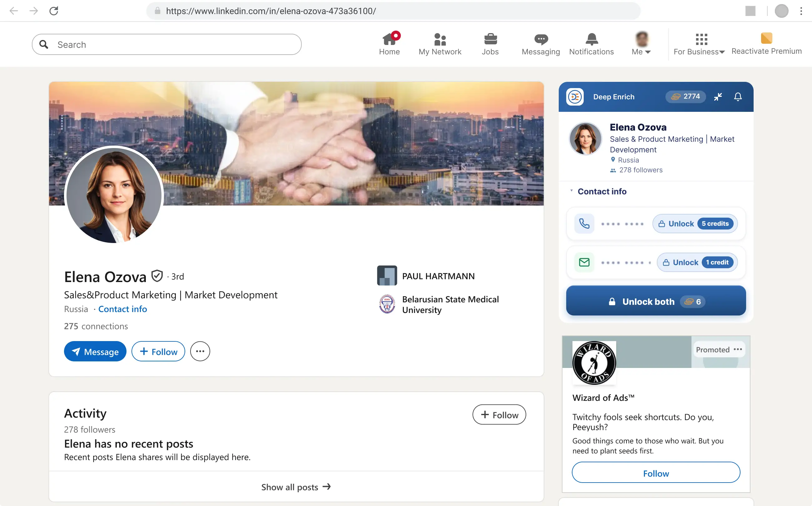Open the Promoted ad options menu
Image resolution: width=812 pixels, height=506 pixels.
(x=738, y=350)
